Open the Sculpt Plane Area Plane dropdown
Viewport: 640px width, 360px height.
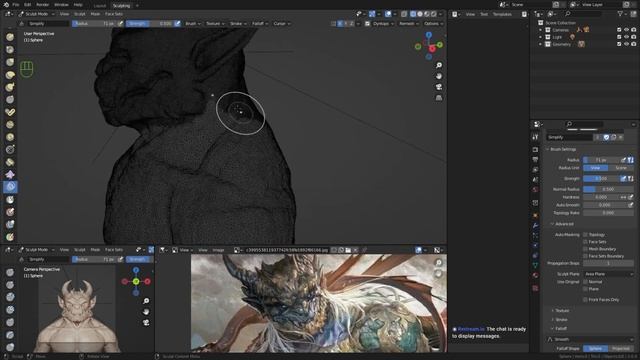608,274
